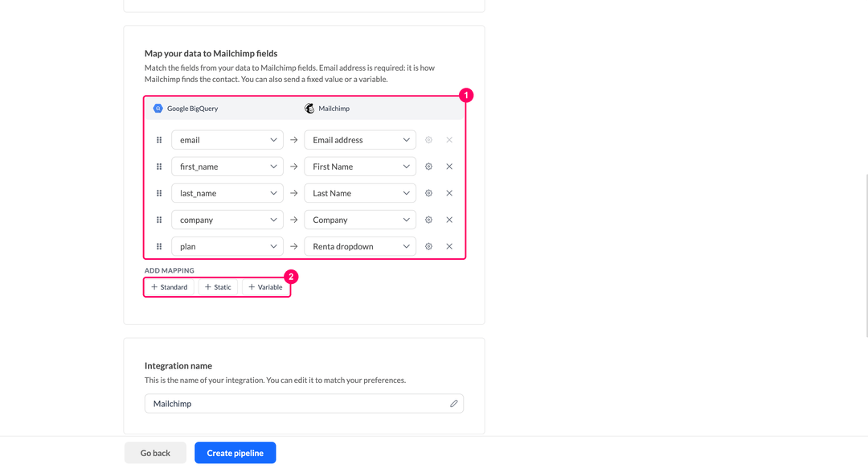Remove the last_name mapping row
Screen dimensions: 868x469
point(449,193)
